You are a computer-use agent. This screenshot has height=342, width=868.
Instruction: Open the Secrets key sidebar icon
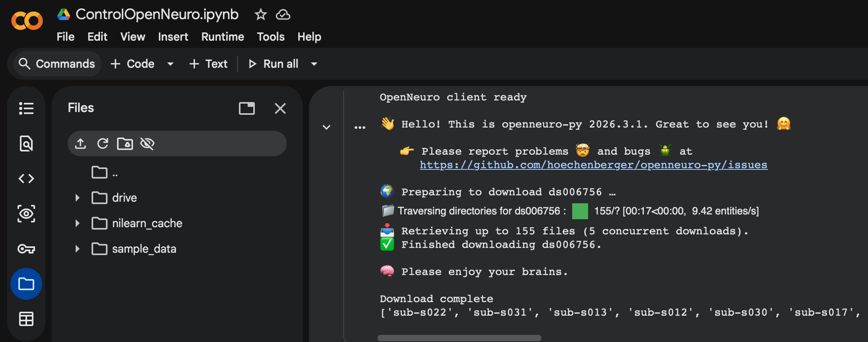tap(26, 249)
